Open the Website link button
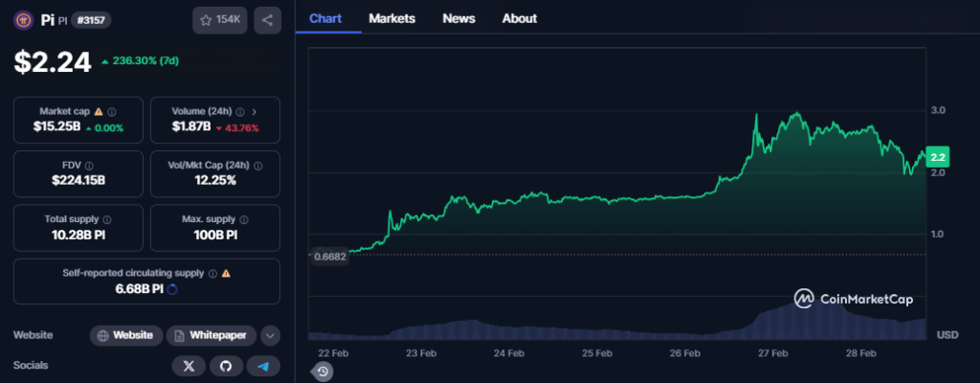The image size is (980, 383). [x=126, y=335]
